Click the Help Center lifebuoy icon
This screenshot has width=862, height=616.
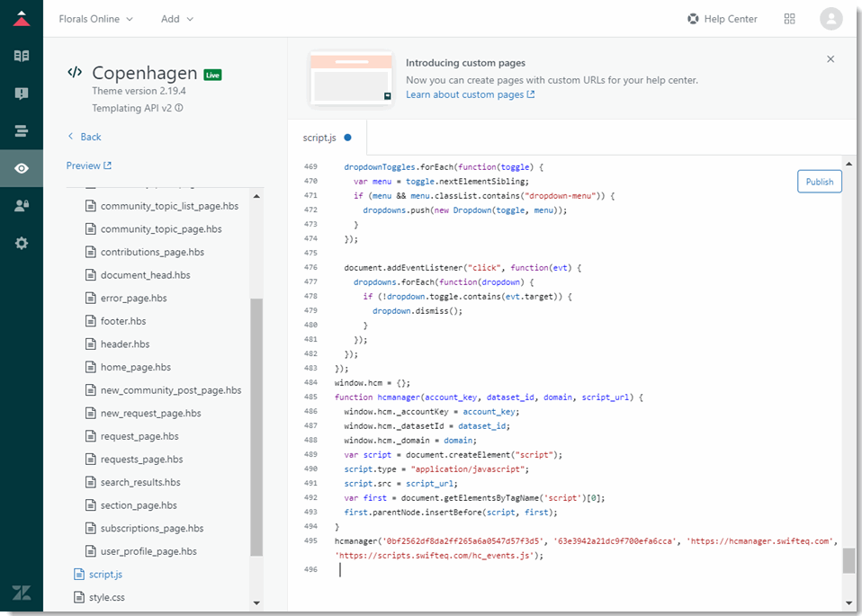click(x=693, y=19)
